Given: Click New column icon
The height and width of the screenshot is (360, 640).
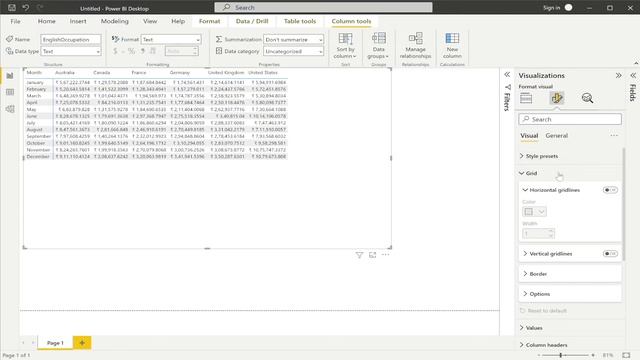Looking at the screenshot, I should pyautogui.click(x=452, y=38).
